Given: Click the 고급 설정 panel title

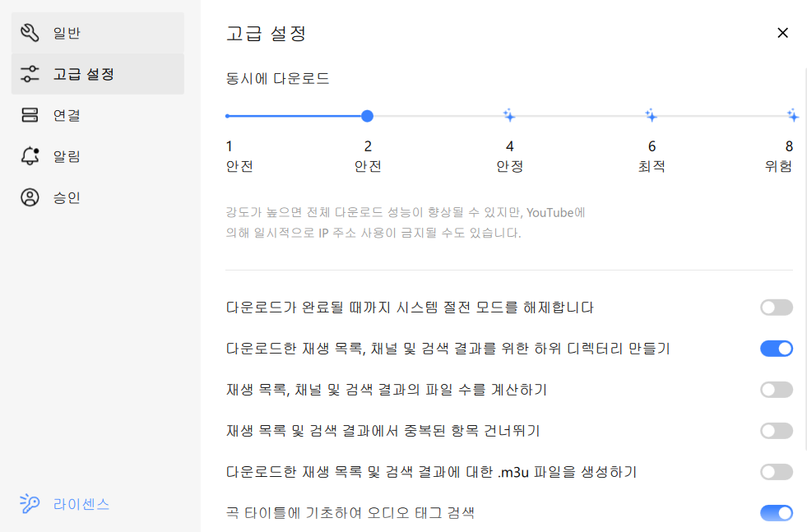Looking at the screenshot, I should (x=266, y=34).
